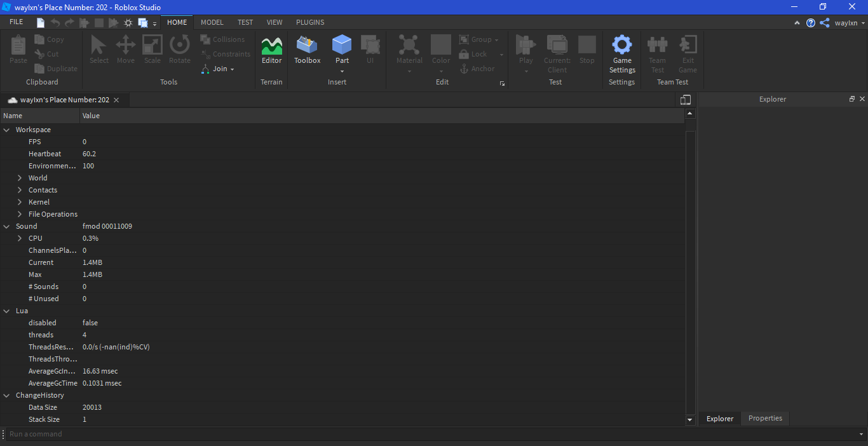
Task: Click the Redo arrow icon
Action: coord(69,23)
